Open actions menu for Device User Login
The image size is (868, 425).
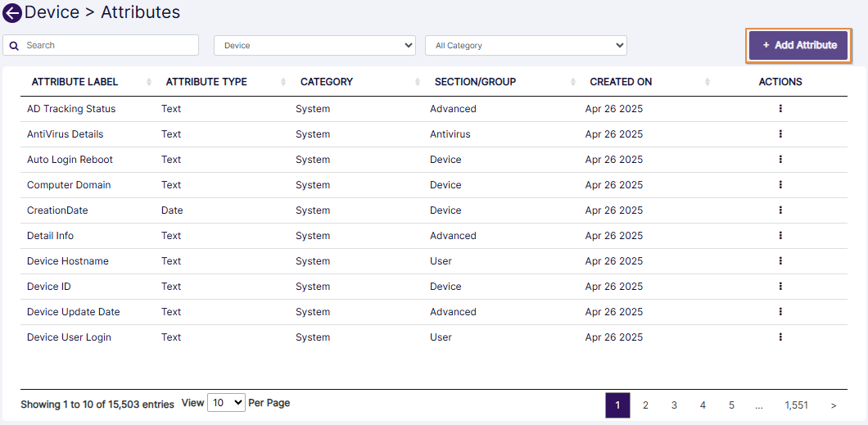tap(780, 337)
